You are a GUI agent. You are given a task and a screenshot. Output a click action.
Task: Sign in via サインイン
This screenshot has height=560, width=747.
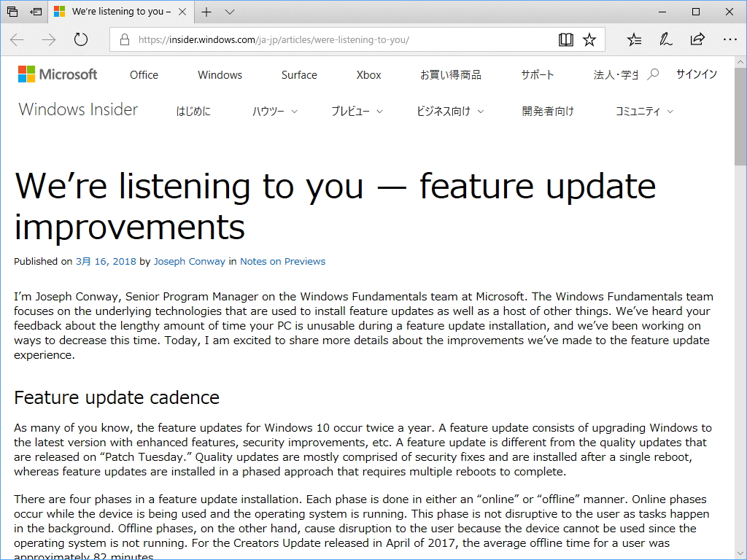[x=696, y=74]
